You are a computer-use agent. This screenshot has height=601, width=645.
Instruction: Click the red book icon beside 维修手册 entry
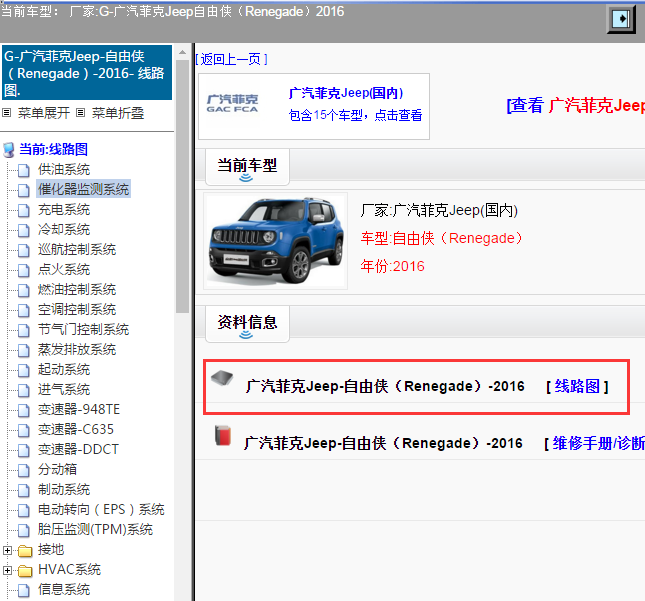tap(223, 436)
